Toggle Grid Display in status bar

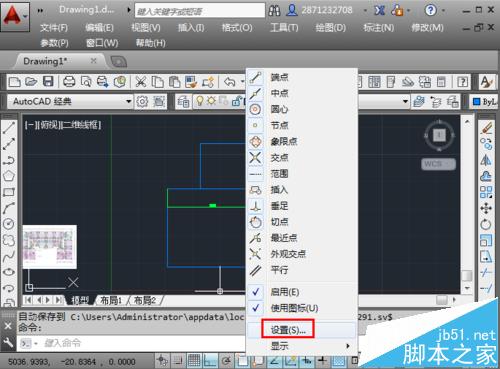click(194, 361)
